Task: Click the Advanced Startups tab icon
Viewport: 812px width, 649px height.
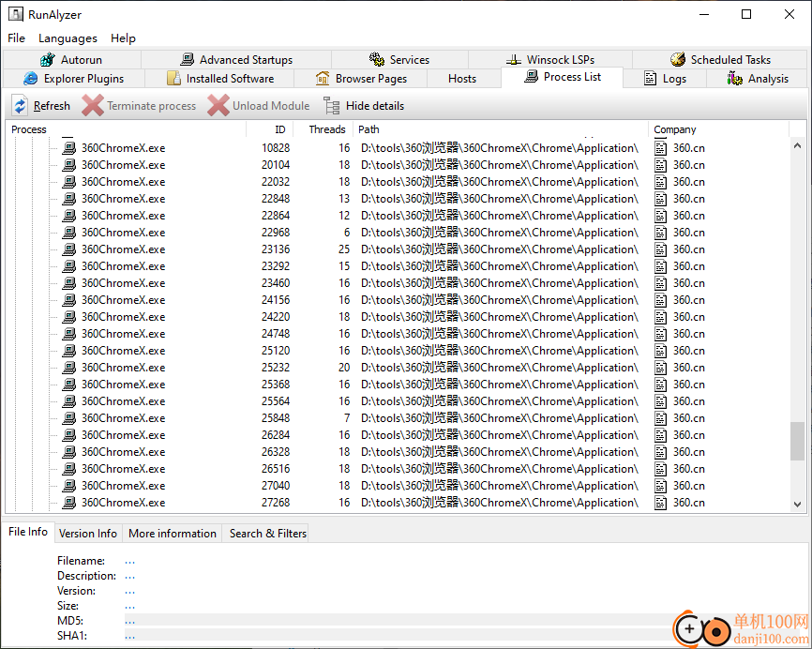Action: click(187, 60)
